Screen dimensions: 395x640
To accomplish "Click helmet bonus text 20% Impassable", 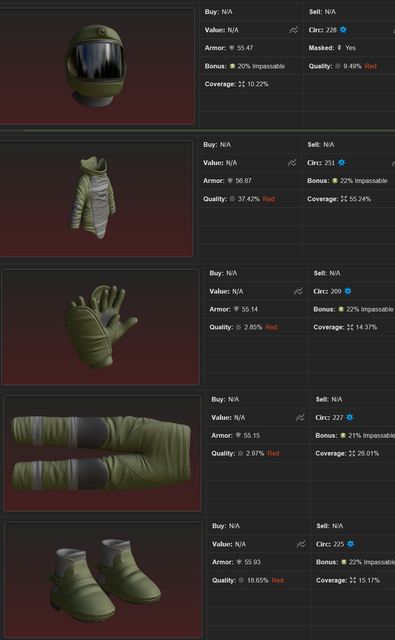I will click(261, 66).
